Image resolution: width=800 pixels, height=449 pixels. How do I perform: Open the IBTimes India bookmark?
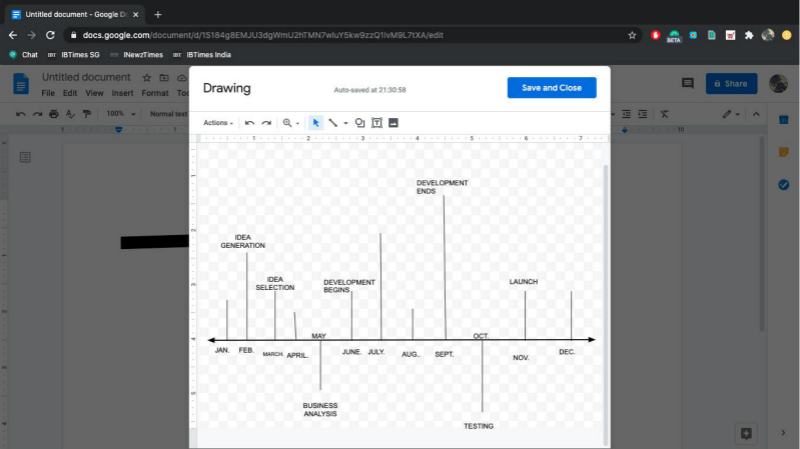(202, 55)
